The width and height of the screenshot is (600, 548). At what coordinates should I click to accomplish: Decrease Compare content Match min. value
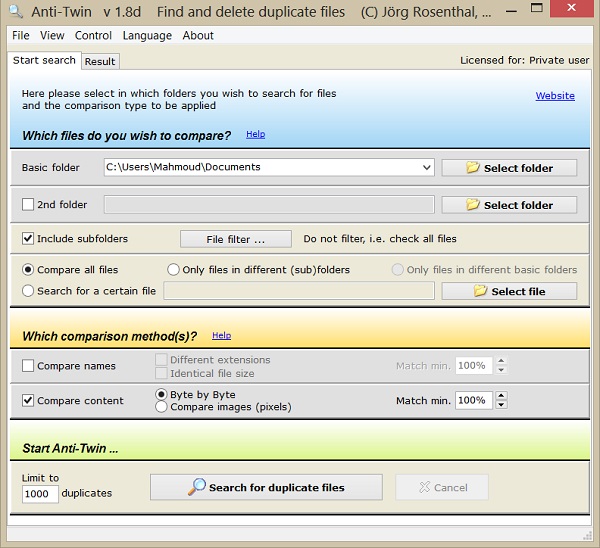(x=501, y=405)
